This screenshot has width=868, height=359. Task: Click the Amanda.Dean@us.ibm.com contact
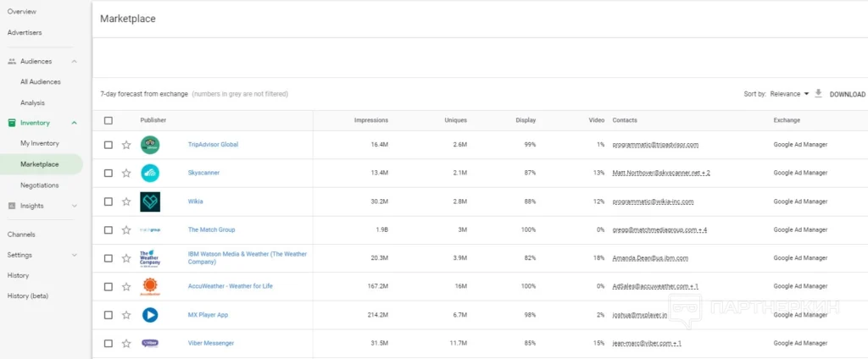point(650,258)
